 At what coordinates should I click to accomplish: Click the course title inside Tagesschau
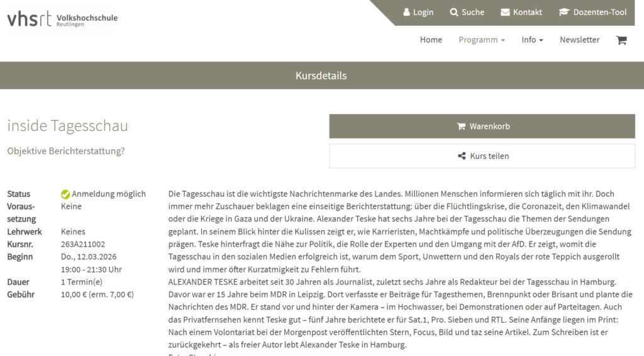(x=67, y=126)
